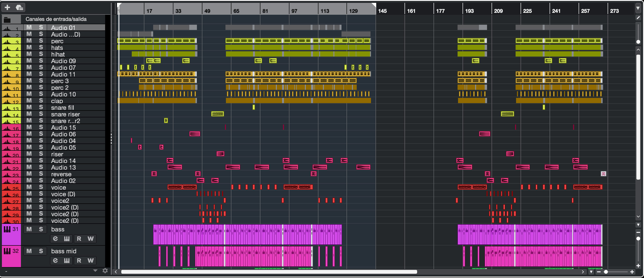
Task: Click the instrument icon of track 31
Action: (7, 229)
